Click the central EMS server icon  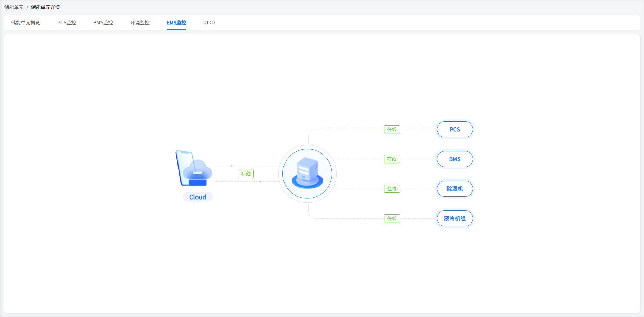[307, 174]
